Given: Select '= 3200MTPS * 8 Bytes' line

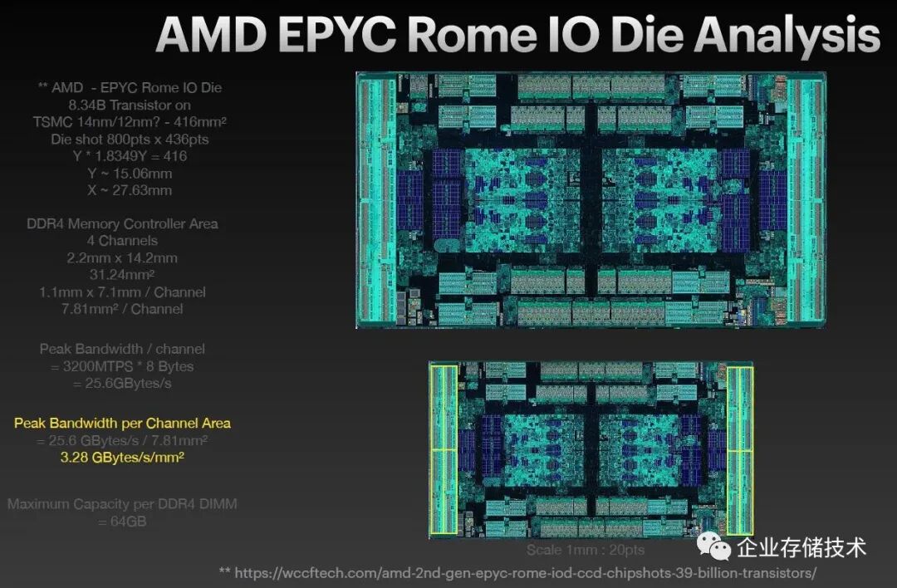Looking at the screenshot, I should 122,366.
